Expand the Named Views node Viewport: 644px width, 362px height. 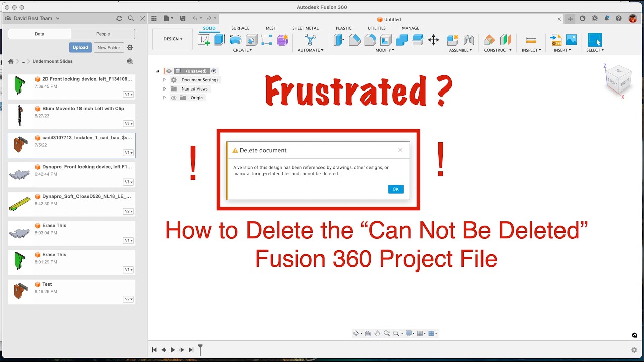[x=164, y=89]
